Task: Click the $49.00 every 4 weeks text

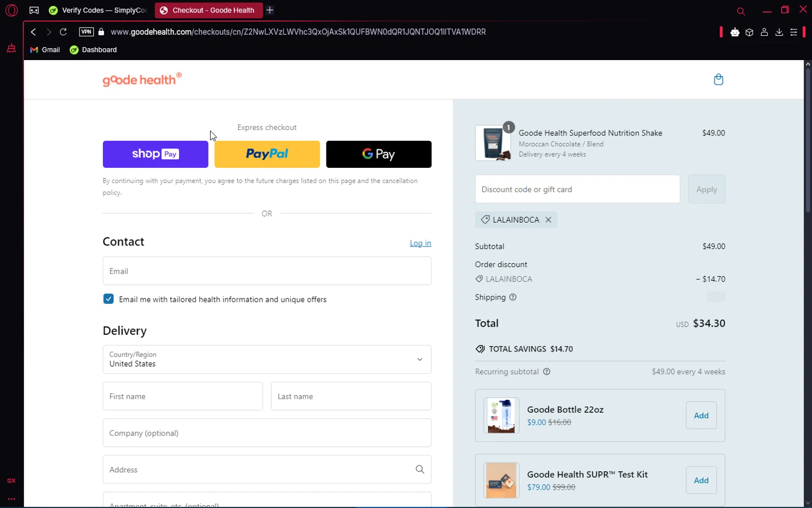Action: click(x=689, y=372)
